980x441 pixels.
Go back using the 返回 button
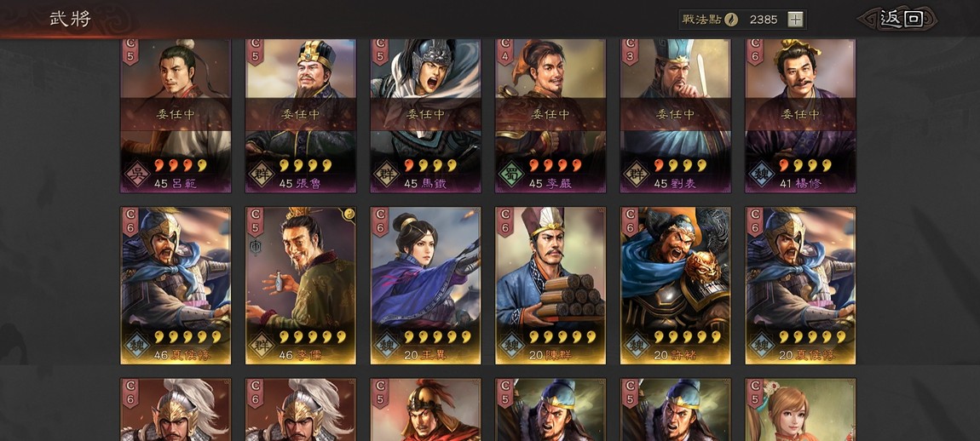pos(897,19)
